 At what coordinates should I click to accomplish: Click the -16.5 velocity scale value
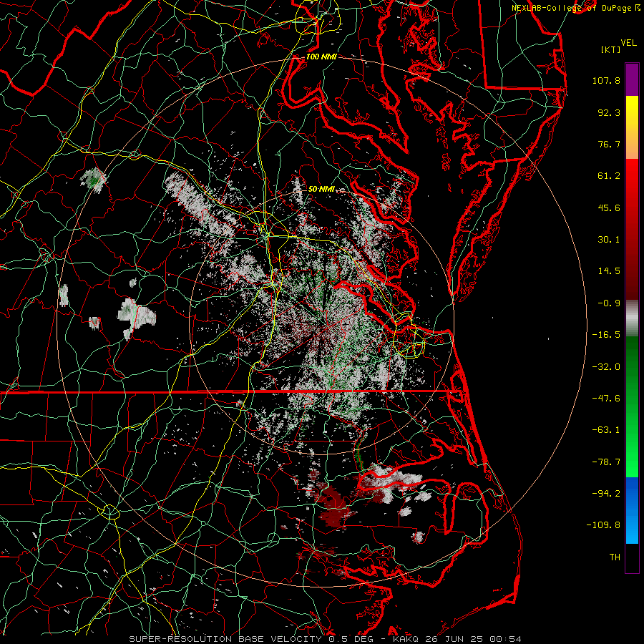point(606,335)
